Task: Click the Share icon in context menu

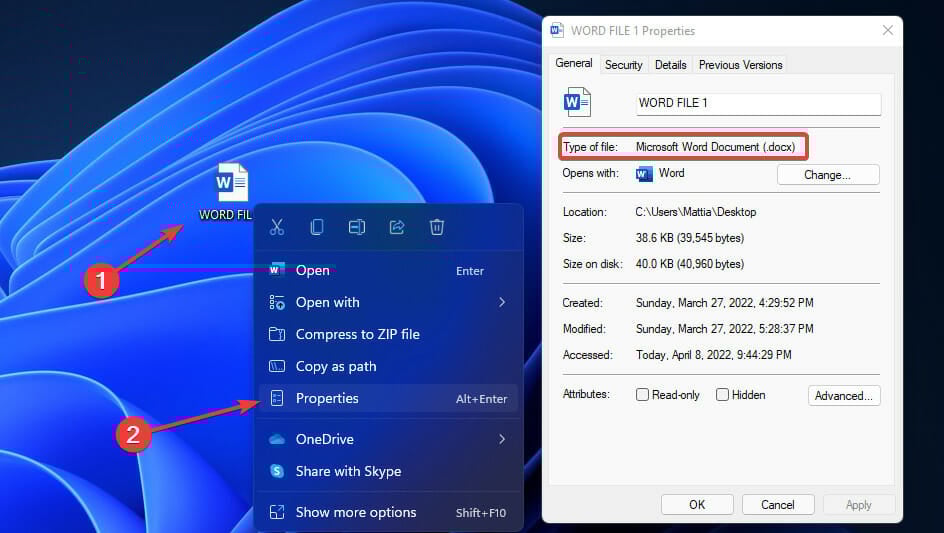Action: coord(397,227)
